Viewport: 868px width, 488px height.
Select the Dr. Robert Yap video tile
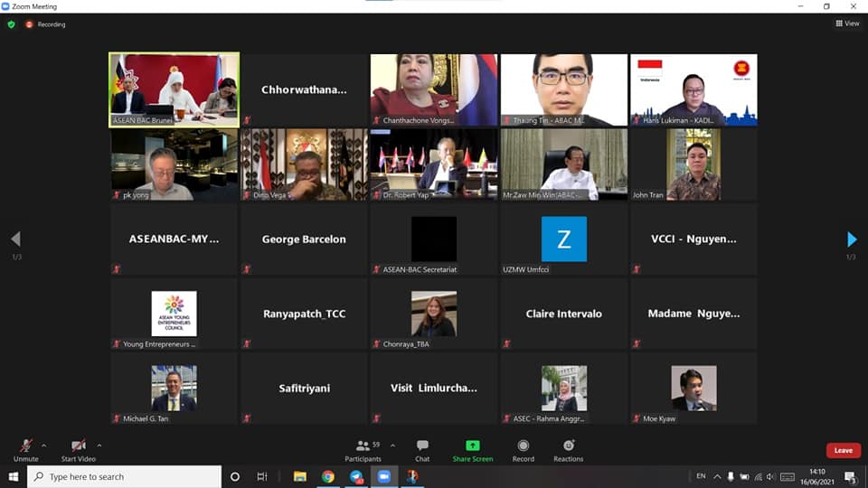tap(434, 164)
